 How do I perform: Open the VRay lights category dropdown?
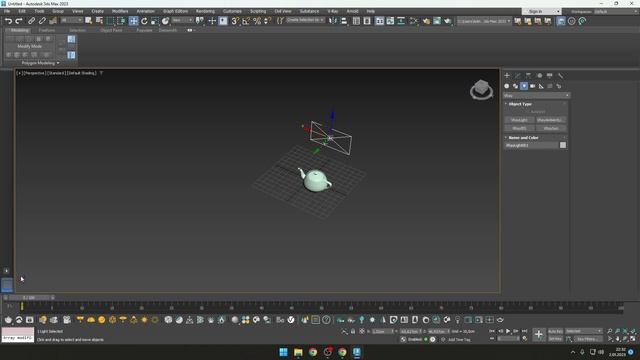pyautogui.click(x=536, y=96)
